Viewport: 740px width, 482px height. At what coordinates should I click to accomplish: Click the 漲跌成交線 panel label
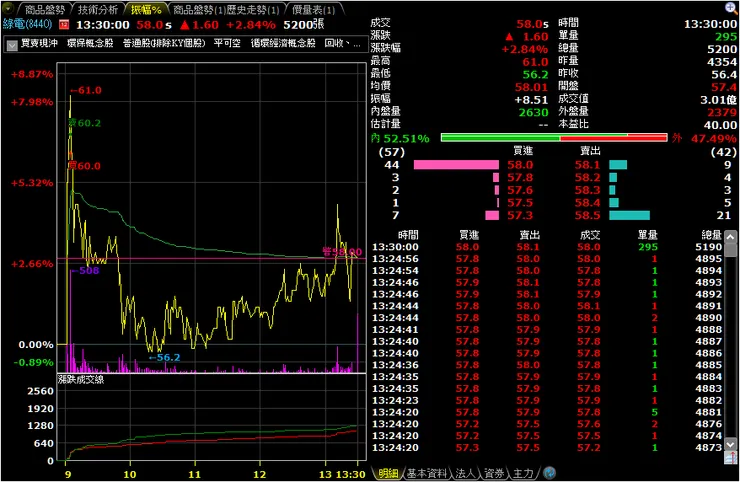click(x=81, y=380)
